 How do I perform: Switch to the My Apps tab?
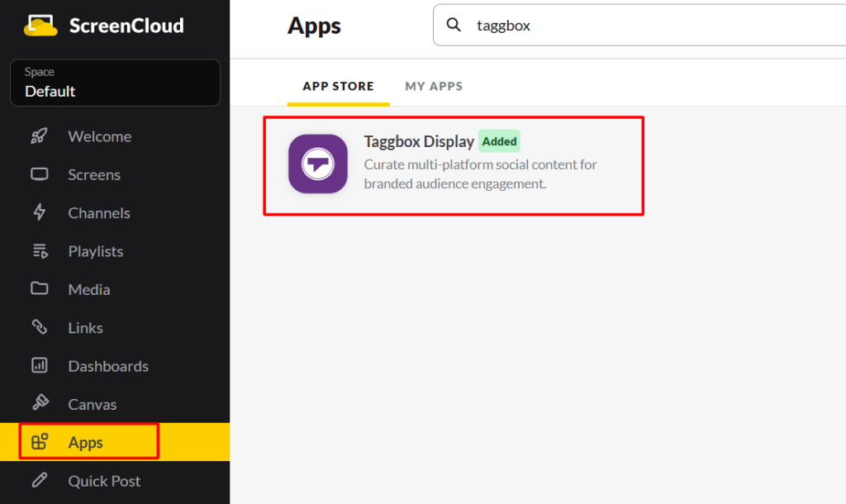click(x=434, y=86)
